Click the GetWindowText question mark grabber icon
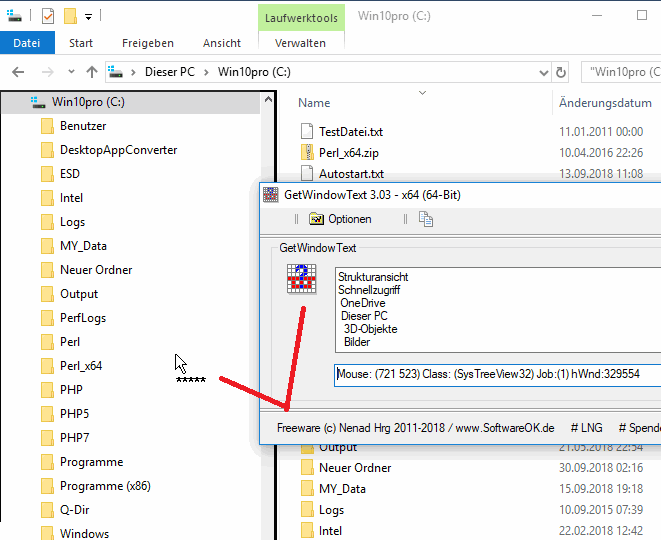This screenshot has width=661, height=540. (x=301, y=279)
